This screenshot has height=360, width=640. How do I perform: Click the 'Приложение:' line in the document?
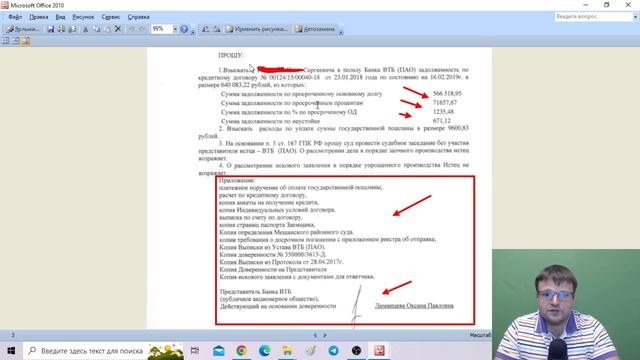click(237, 180)
